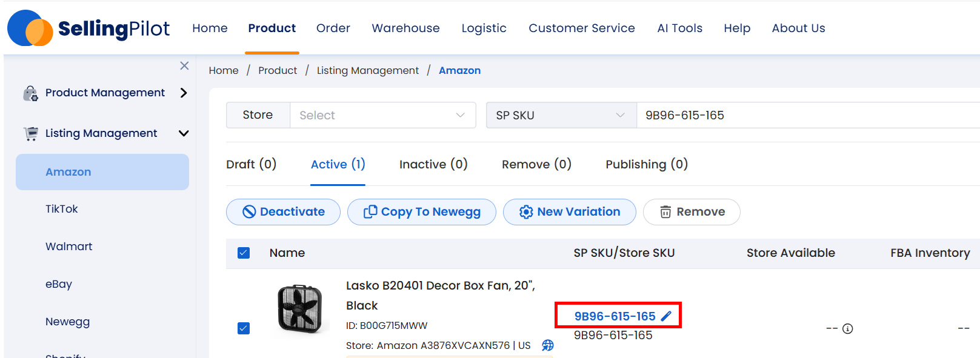
Task: Click the Product Management lock icon
Action: point(30,93)
